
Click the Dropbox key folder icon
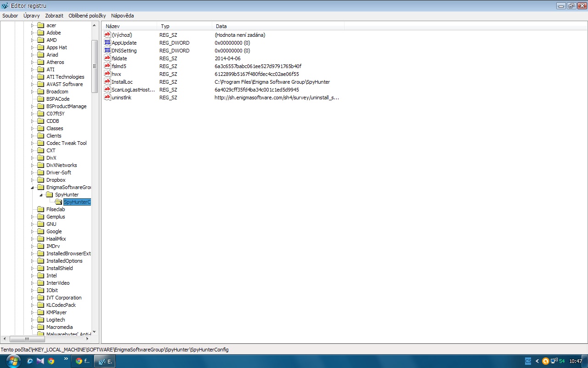[x=40, y=180]
